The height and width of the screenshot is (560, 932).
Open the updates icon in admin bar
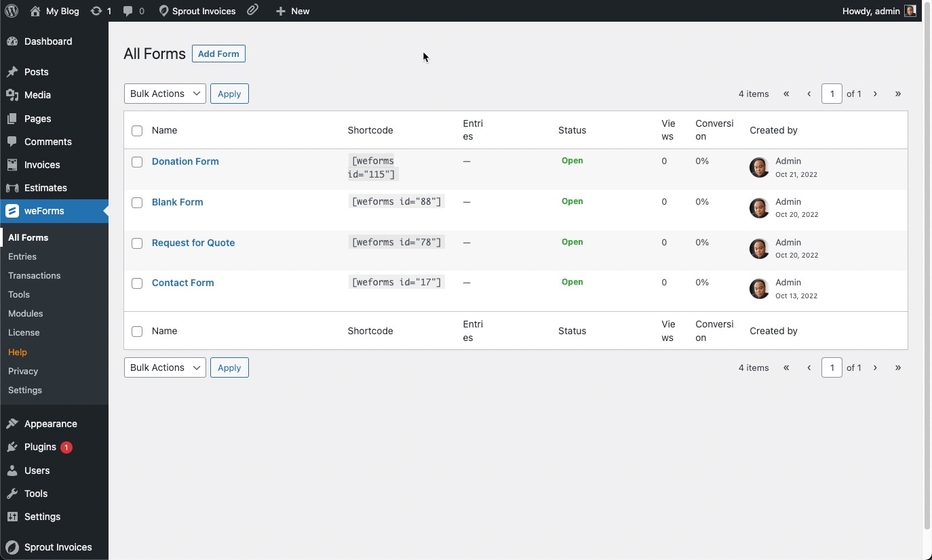pos(97,11)
